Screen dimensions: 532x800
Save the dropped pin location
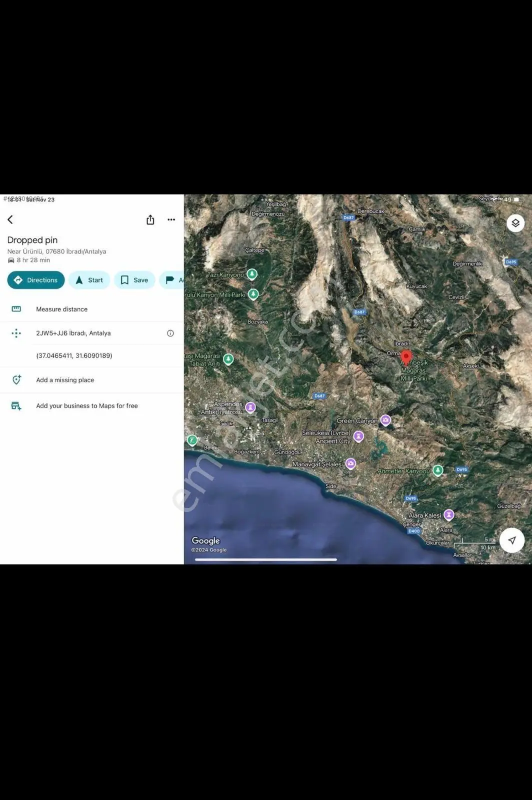[x=134, y=280]
